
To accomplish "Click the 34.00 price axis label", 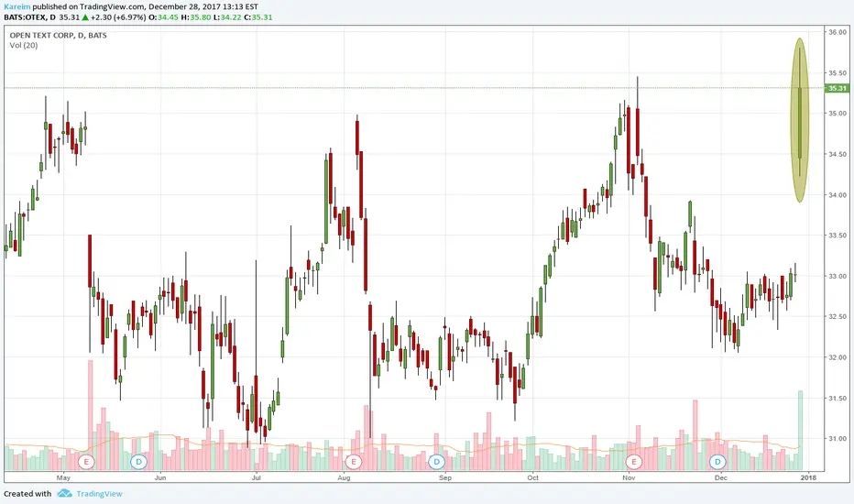I will pos(838,195).
